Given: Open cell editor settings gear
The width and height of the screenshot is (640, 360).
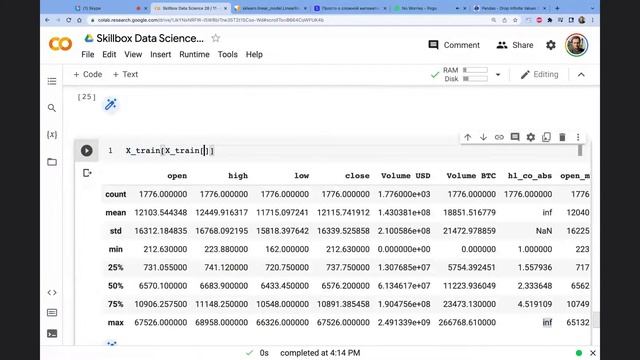Looking at the screenshot, I should click(x=531, y=137).
